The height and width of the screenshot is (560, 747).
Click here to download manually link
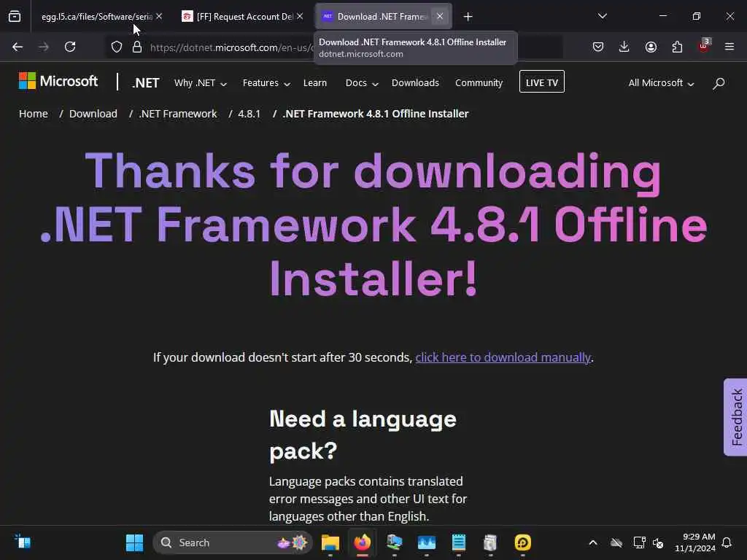(503, 357)
